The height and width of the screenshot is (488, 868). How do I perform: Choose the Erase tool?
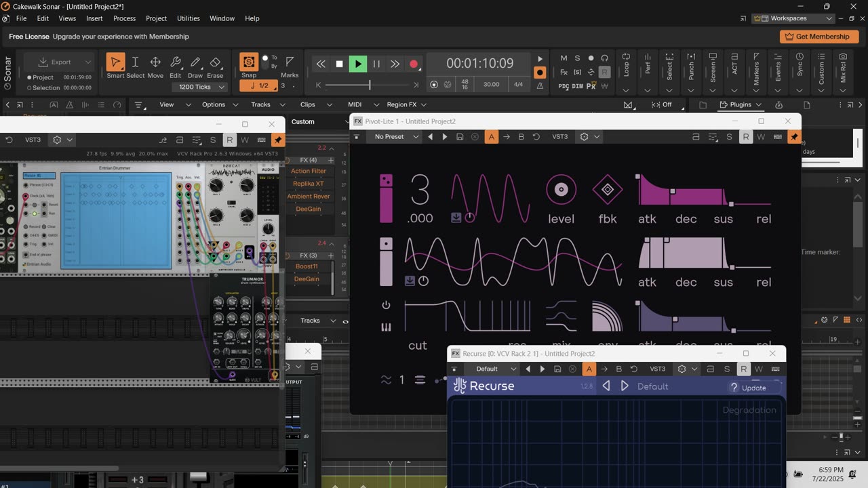215,62
